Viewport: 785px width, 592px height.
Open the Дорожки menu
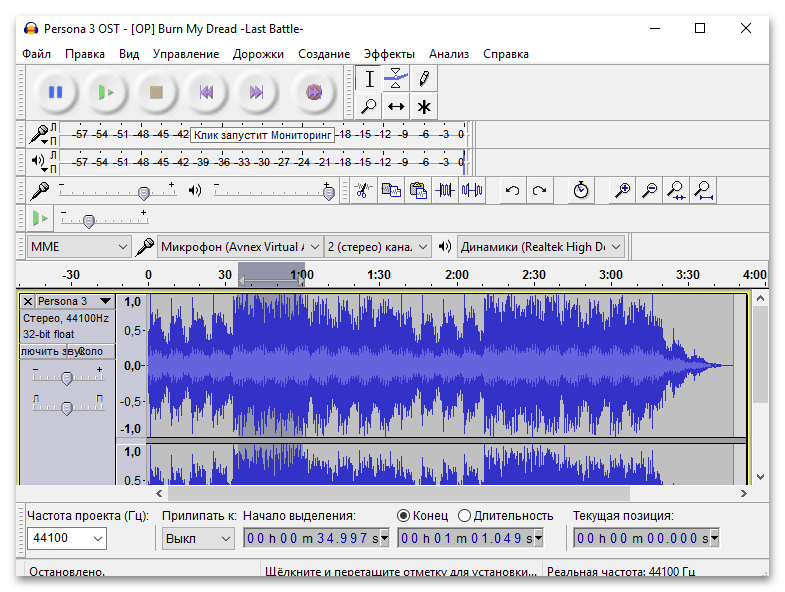(x=258, y=54)
